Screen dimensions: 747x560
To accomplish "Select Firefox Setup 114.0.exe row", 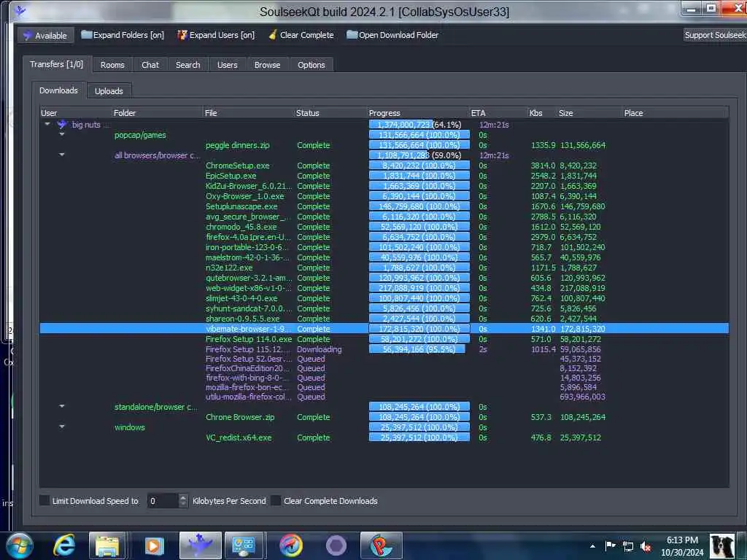I will pos(384,339).
